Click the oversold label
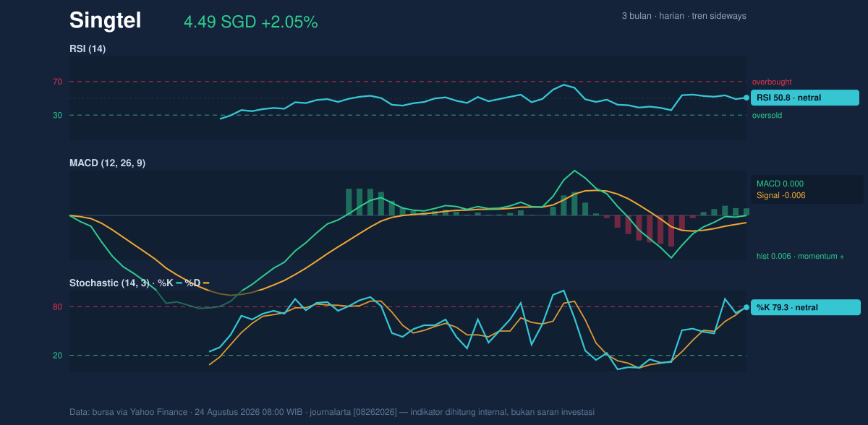The height and width of the screenshot is (425, 868). point(767,115)
